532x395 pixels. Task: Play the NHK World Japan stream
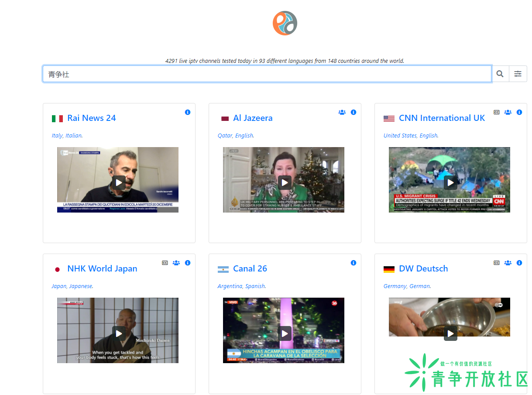[x=119, y=333]
